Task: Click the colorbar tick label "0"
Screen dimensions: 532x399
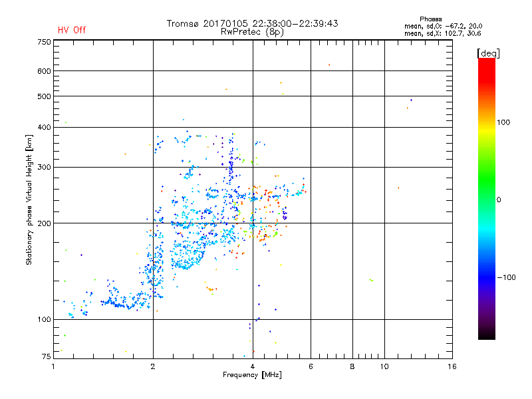Action: [x=499, y=200]
